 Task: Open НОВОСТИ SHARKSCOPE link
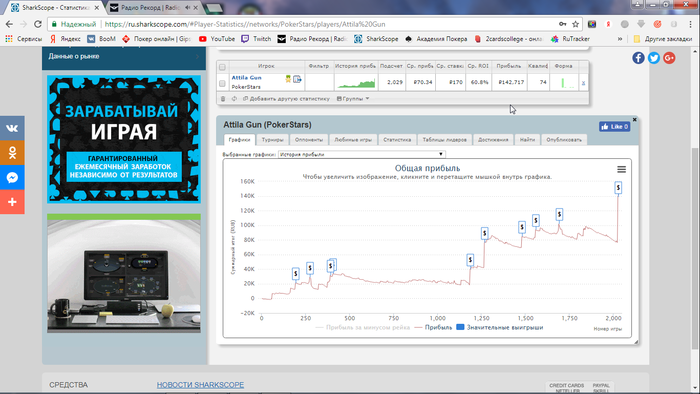coord(200,385)
